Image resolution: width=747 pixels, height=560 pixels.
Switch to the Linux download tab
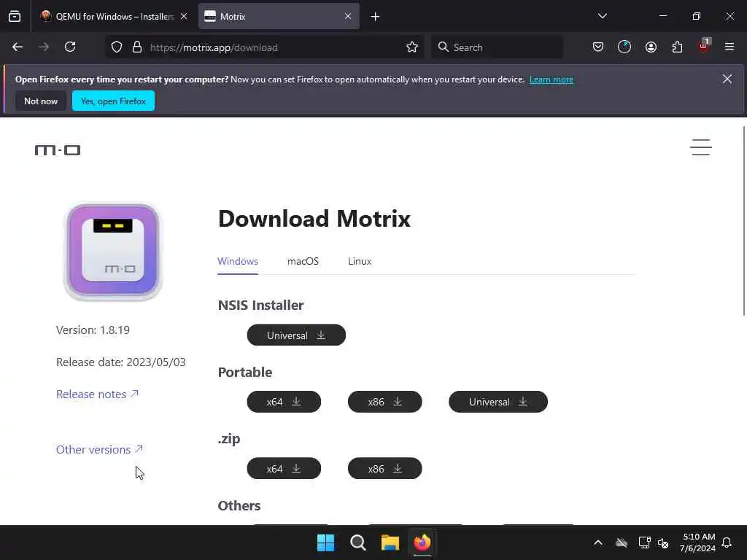click(x=360, y=262)
